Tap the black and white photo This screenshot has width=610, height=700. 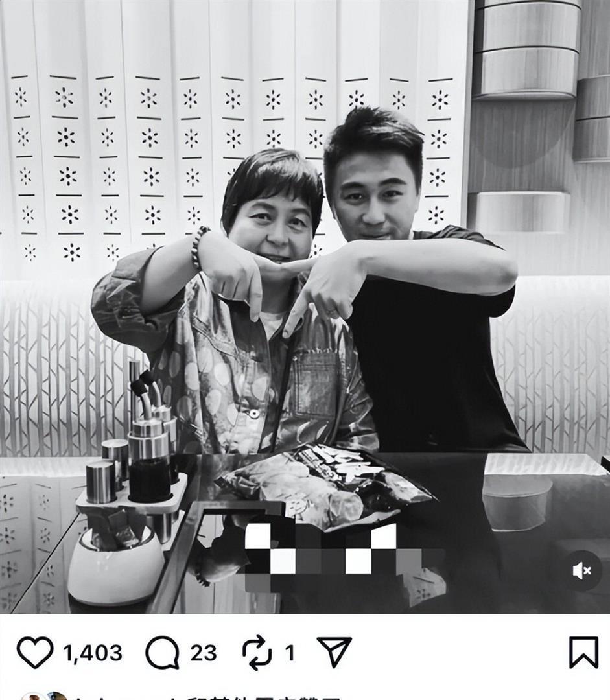pos(305,307)
